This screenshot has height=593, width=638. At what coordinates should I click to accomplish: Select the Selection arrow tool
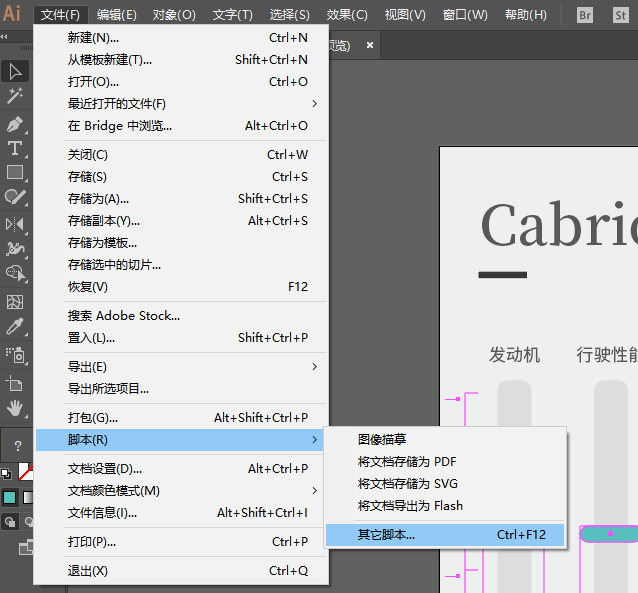pos(15,72)
